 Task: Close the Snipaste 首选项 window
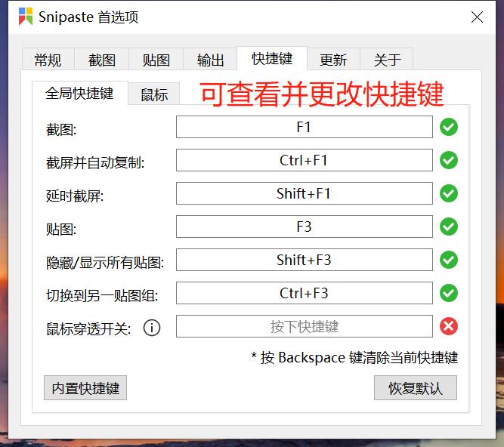click(x=477, y=17)
